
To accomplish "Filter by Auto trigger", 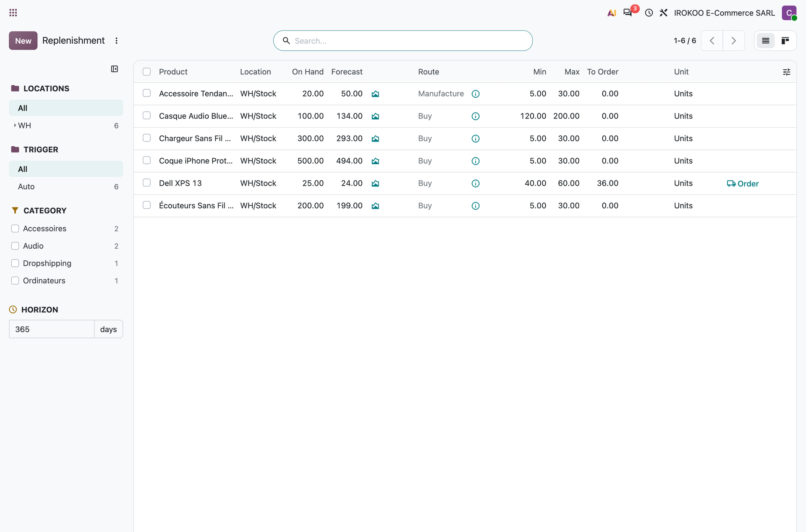I will 66,186.
